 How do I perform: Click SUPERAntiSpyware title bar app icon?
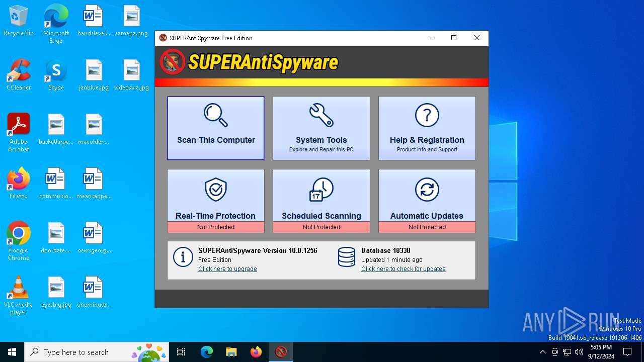coord(163,38)
